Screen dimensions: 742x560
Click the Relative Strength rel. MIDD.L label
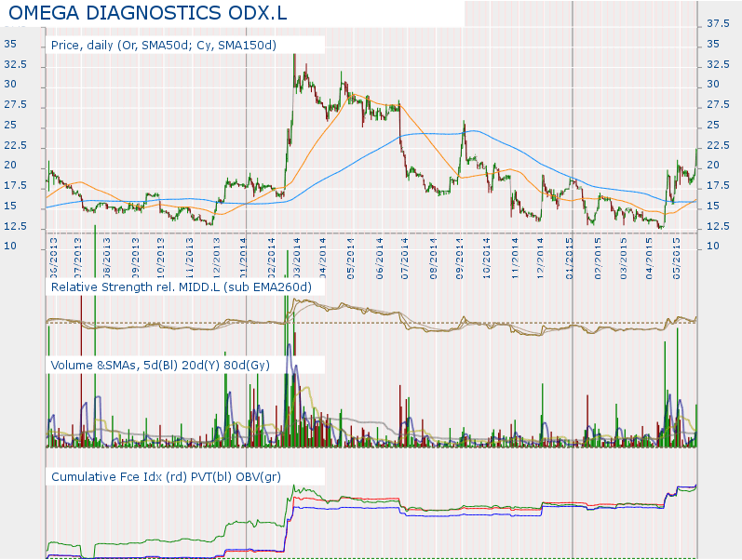[182, 287]
